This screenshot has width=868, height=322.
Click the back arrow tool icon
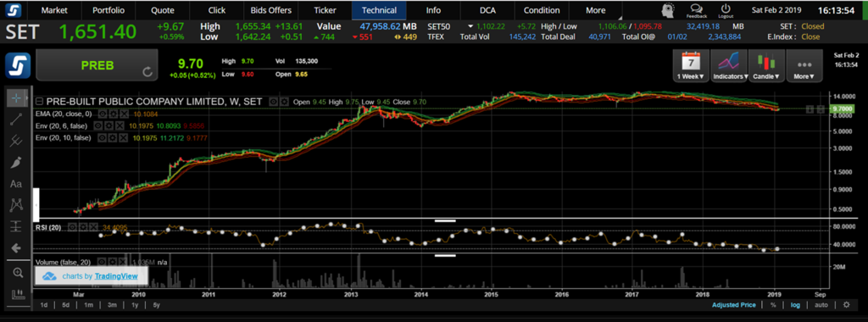pyautogui.click(x=16, y=248)
